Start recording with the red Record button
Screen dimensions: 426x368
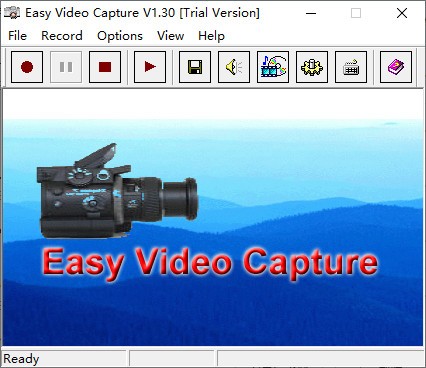[x=27, y=67]
